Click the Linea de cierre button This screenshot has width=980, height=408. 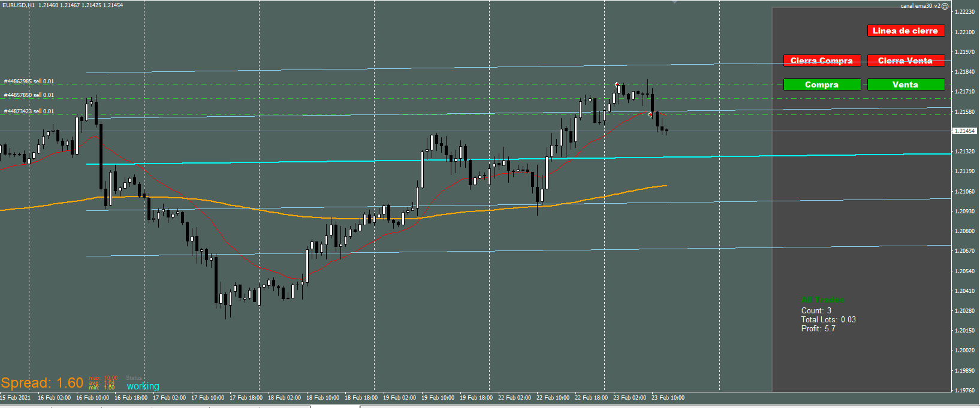tap(906, 31)
